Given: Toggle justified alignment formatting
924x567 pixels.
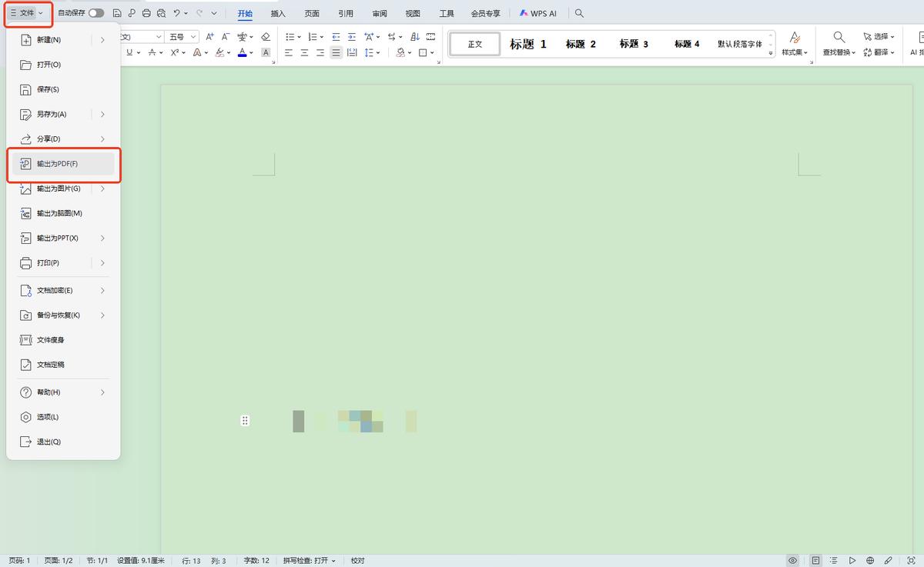Looking at the screenshot, I should point(336,52).
